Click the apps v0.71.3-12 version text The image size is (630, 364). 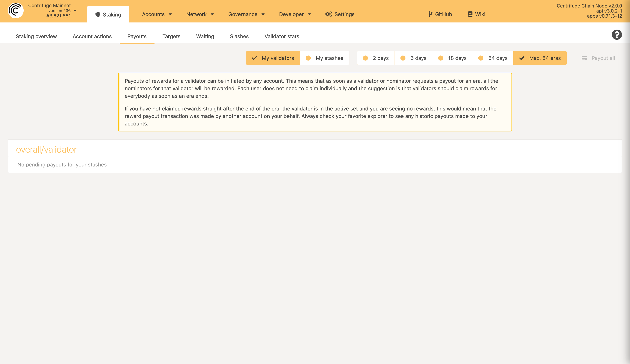604,16
